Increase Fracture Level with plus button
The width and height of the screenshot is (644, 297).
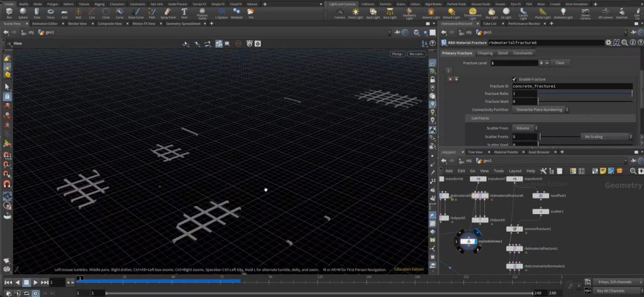(x=541, y=63)
